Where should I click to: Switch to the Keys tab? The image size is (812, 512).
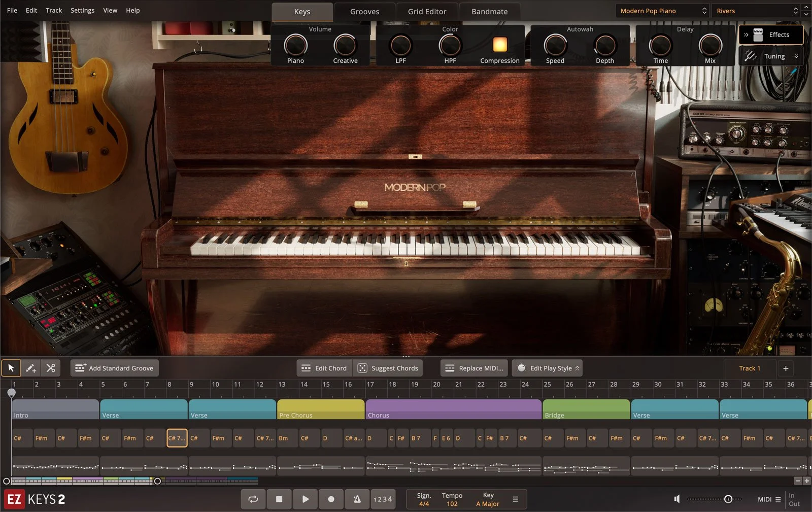(302, 12)
